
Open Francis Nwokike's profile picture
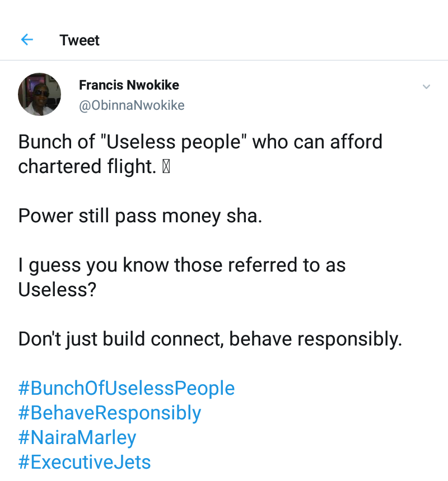[39, 94]
